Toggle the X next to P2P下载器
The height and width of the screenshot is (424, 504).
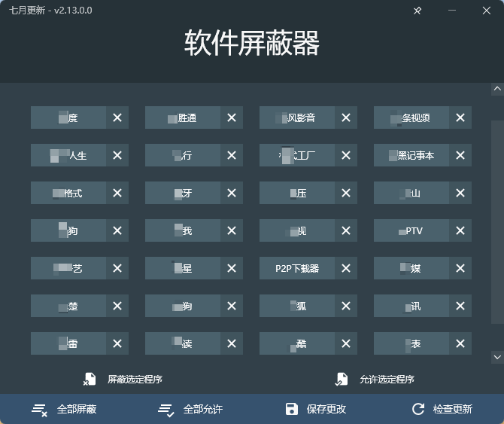coord(346,268)
